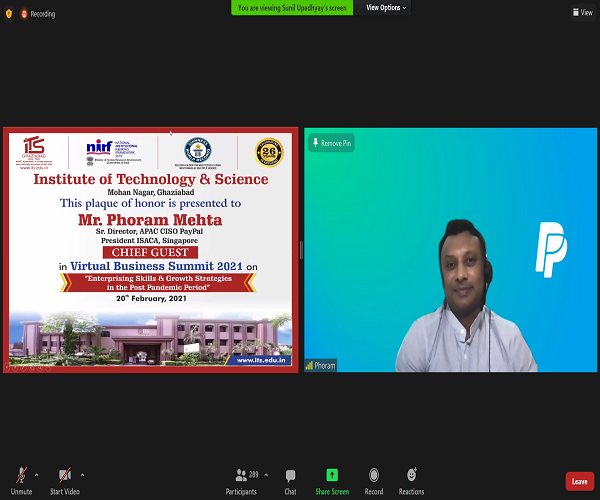Click the 'You are viewing Sunil Upadhyay's screen' banner
600x500 pixels.
click(x=292, y=8)
